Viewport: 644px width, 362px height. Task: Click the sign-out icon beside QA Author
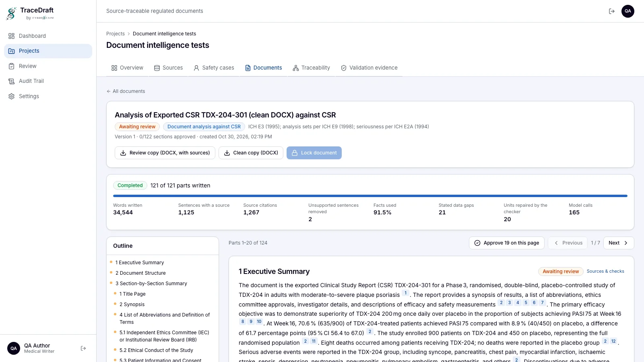83,348
